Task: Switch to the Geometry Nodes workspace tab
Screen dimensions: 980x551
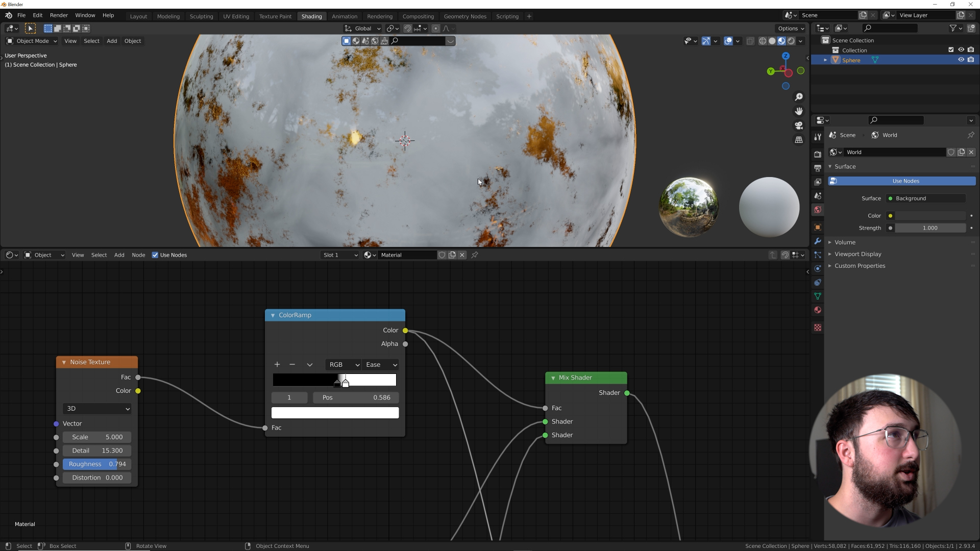Action: 464,16
